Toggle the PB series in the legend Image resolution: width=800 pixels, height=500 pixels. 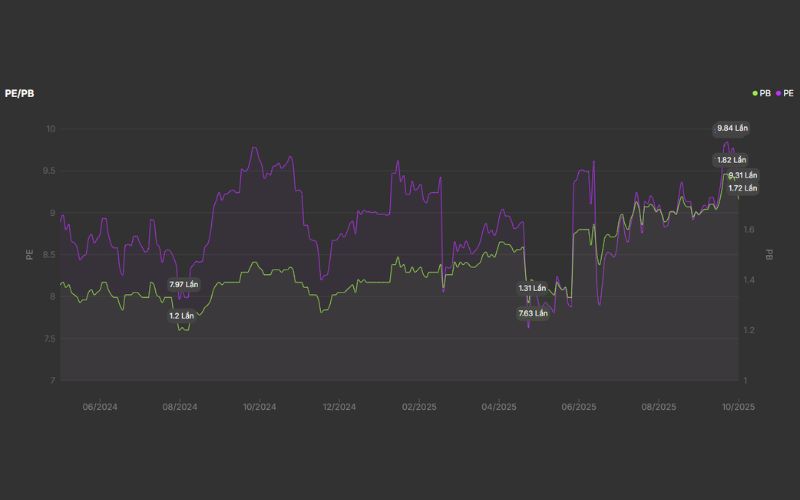click(765, 93)
